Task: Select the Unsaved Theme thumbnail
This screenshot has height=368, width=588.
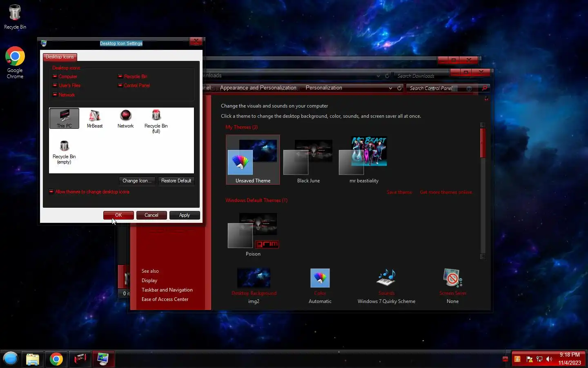Action: 253,159
